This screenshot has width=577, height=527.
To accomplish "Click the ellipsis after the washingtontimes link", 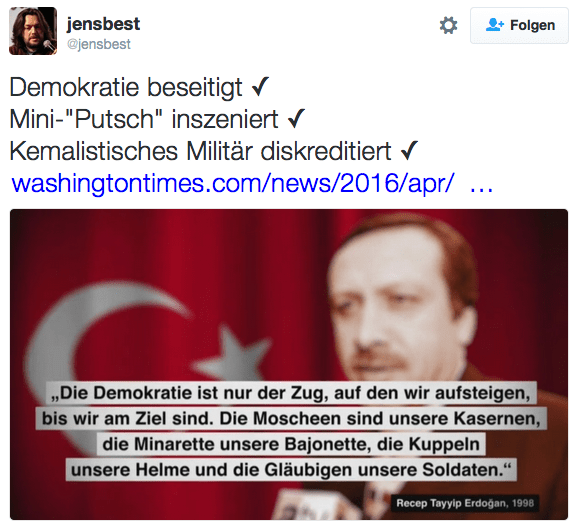I will (482, 188).
